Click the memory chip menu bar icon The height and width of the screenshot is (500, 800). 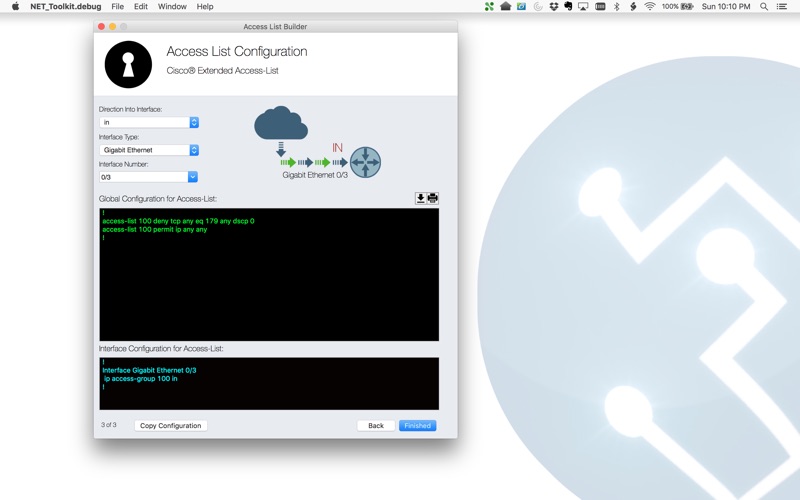pos(601,7)
